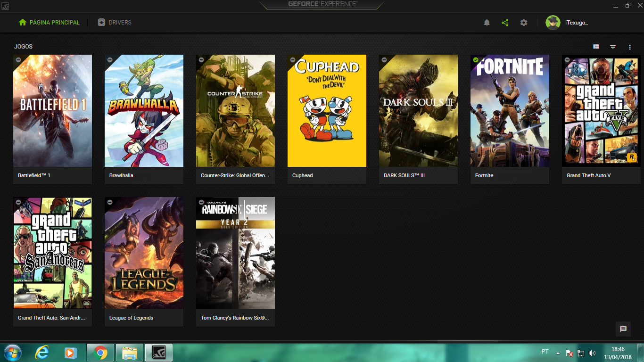
Task: Click the "Tom Clancy's Rainbow Six®..." label
Action: 235,318
